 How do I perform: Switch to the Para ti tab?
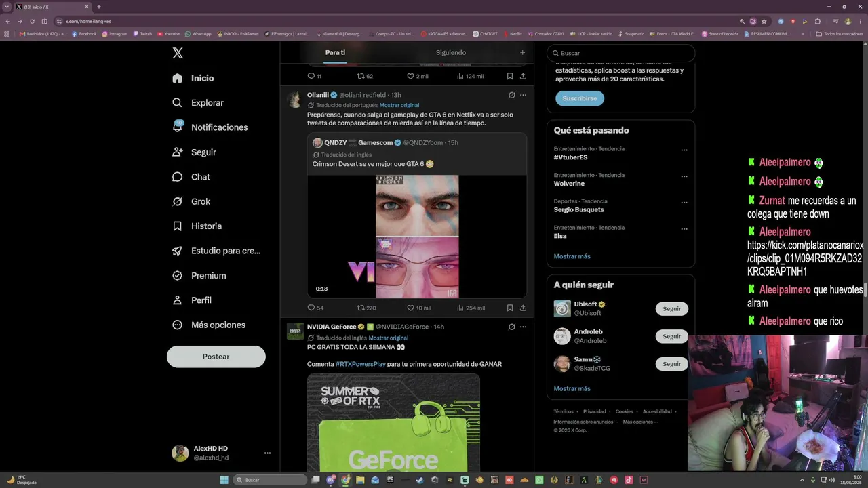335,52
